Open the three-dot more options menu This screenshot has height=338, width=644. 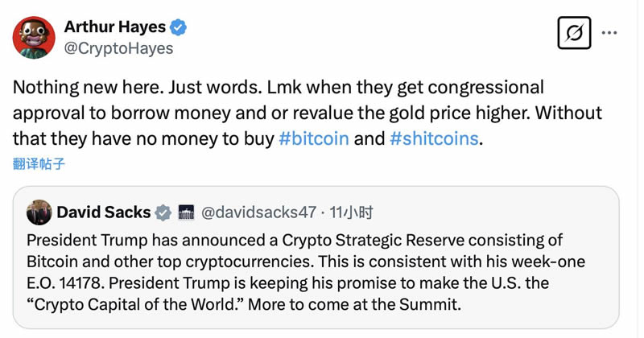click(609, 33)
